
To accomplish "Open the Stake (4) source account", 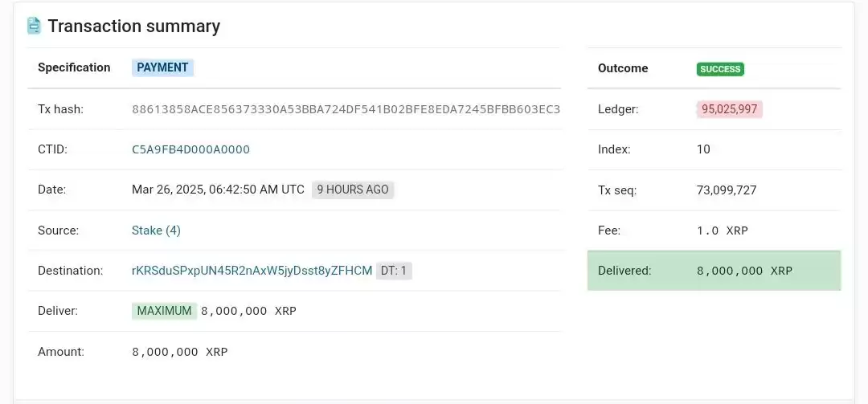I will pos(156,231).
